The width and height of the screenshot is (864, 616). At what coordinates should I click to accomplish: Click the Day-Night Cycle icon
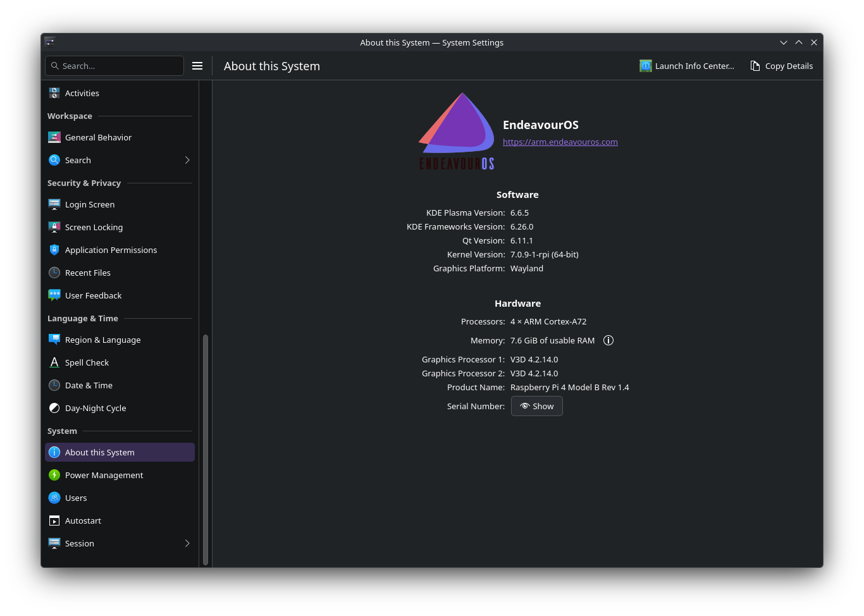point(54,408)
